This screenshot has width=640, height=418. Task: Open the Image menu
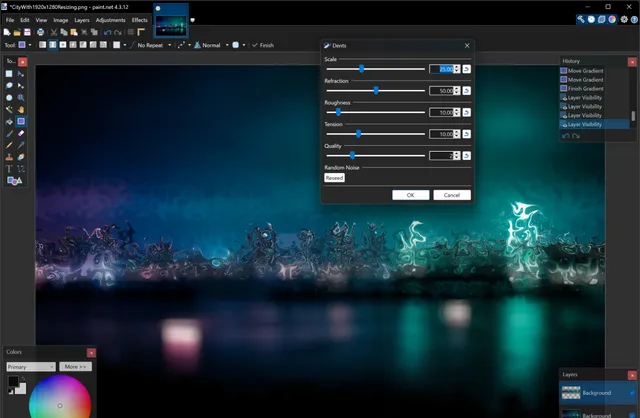(x=61, y=20)
